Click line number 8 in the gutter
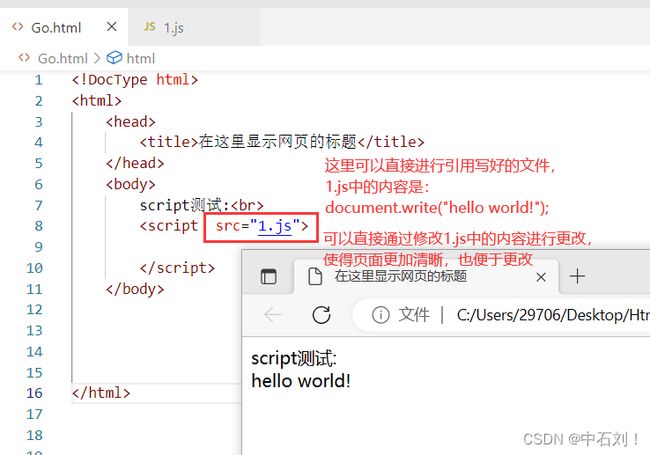 coord(39,226)
